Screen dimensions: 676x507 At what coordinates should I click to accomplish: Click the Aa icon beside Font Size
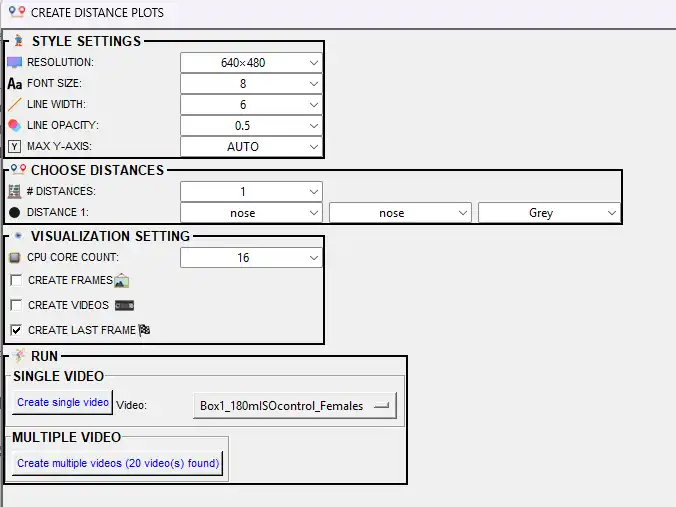(15, 83)
